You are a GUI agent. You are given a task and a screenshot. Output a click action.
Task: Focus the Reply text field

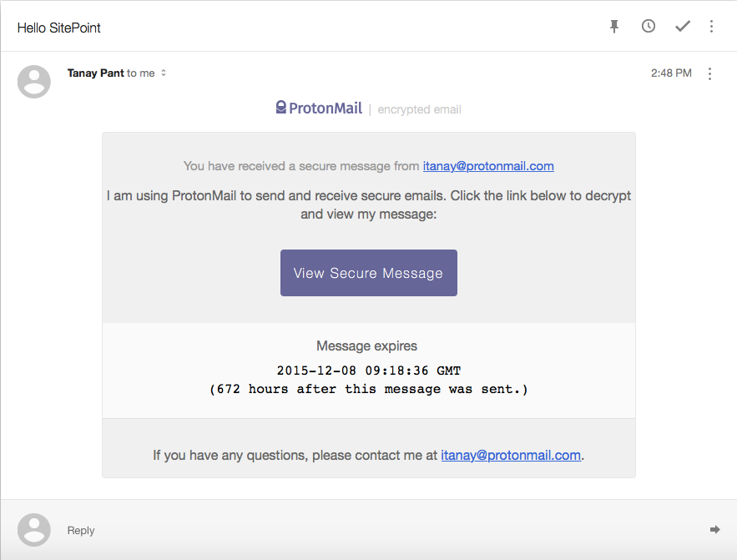pos(334,531)
